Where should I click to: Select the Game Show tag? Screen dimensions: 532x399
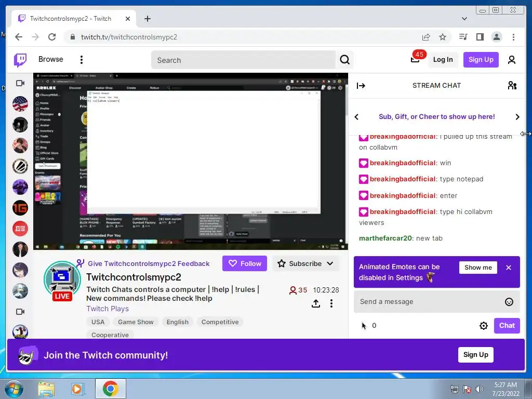click(136, 322)
